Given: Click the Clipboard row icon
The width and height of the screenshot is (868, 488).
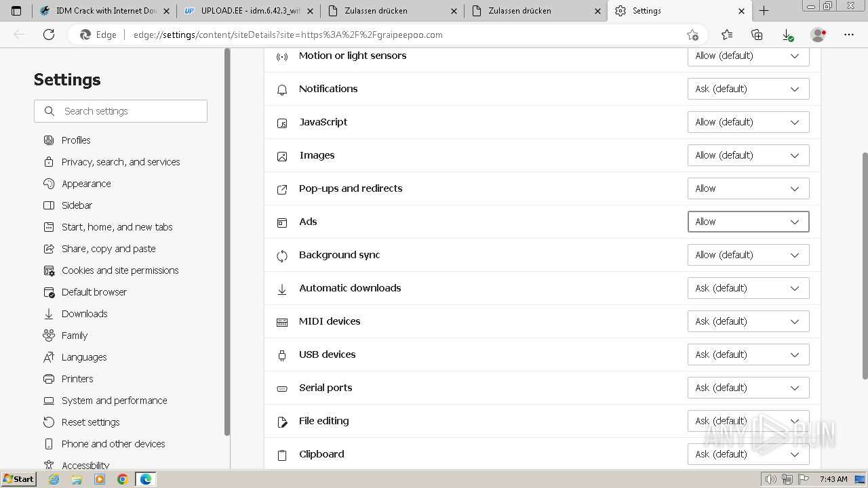Looking at the screenshot, I should (282, 455).
